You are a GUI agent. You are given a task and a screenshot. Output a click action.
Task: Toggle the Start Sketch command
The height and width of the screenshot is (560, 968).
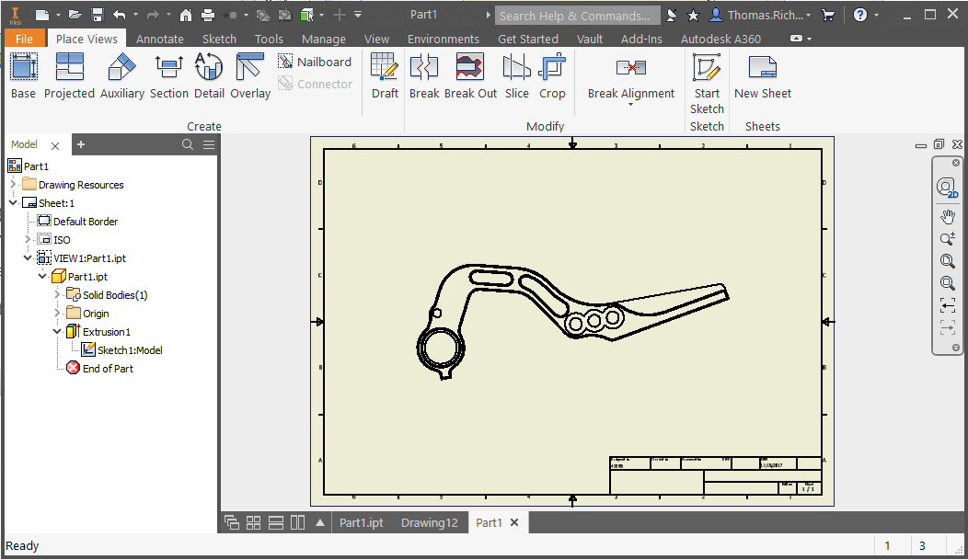click(x=706, y=77)
